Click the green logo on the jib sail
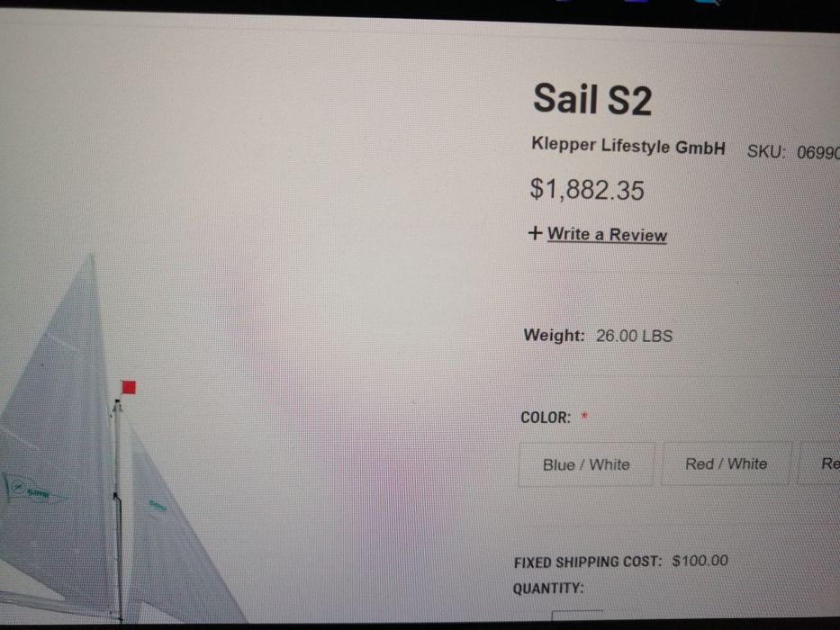This screenshot has width=840, height=630. (158, 505)
